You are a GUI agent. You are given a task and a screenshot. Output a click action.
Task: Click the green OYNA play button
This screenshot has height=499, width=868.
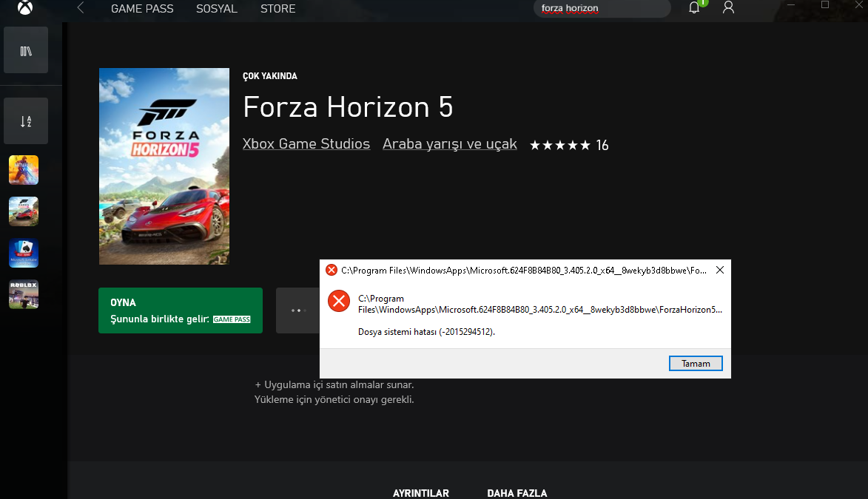[181, 310]
